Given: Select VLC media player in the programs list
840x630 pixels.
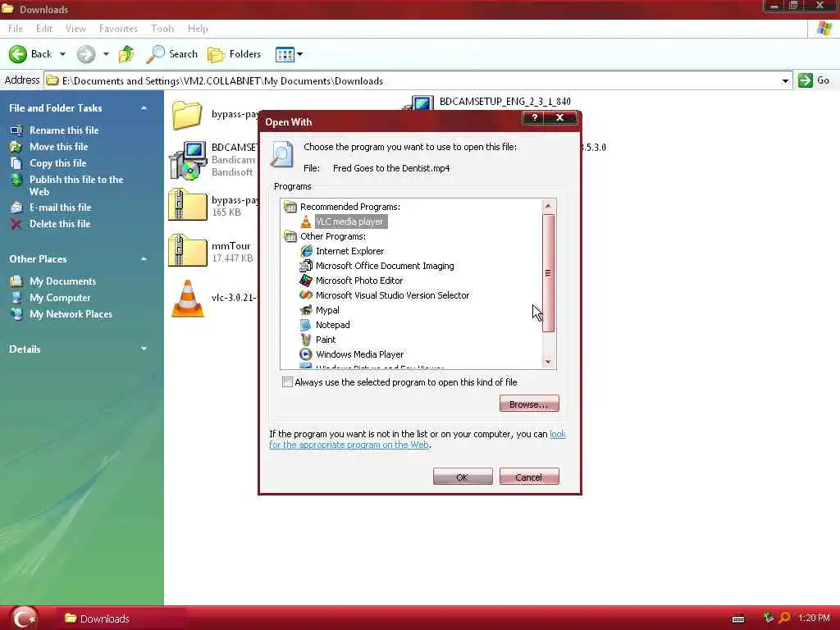Looking at the screenshot, I should coord(349,221).
